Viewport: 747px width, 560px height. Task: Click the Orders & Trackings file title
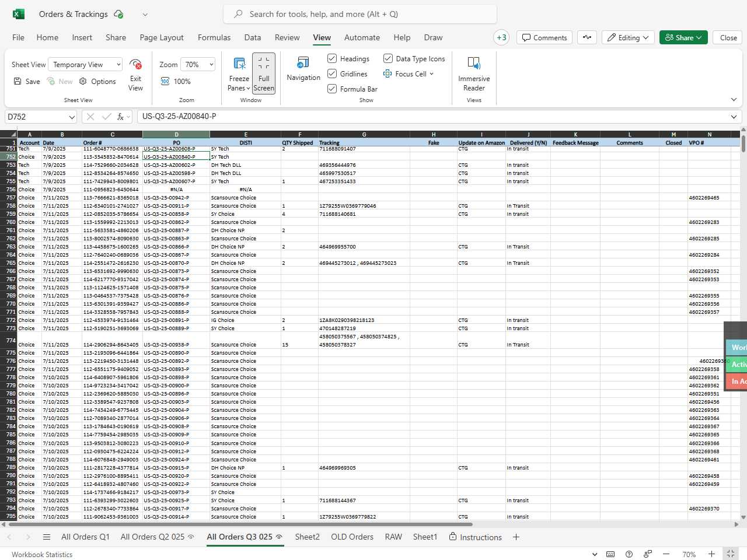click(x=74, y=14)
